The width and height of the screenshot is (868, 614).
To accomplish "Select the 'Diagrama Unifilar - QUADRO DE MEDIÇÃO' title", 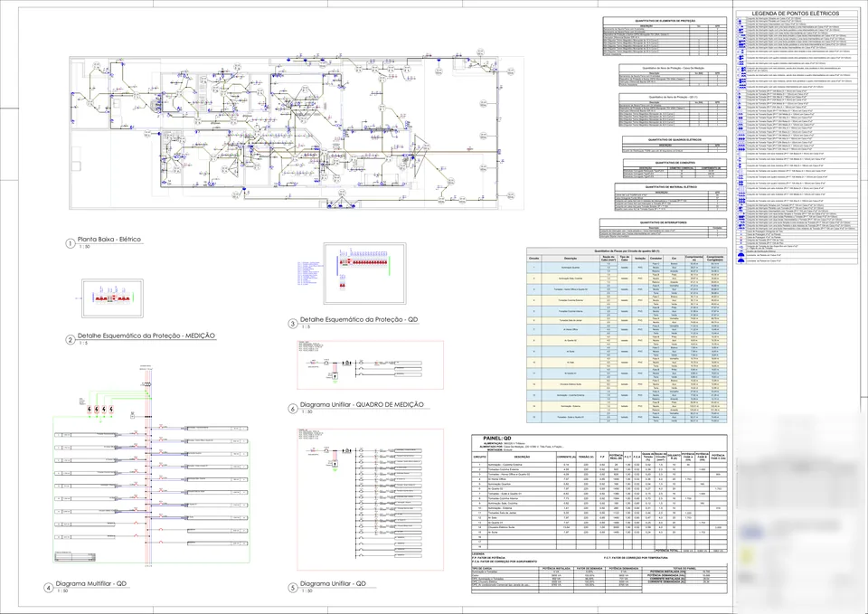I will click(x=362, y=405).
